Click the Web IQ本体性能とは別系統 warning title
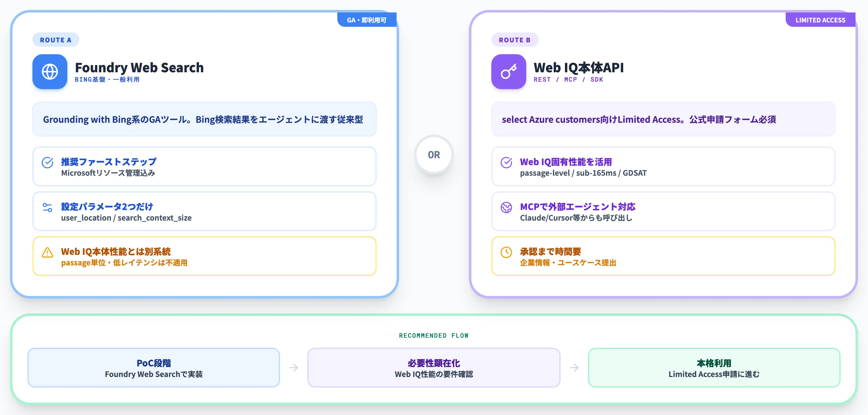 point(116,252)
